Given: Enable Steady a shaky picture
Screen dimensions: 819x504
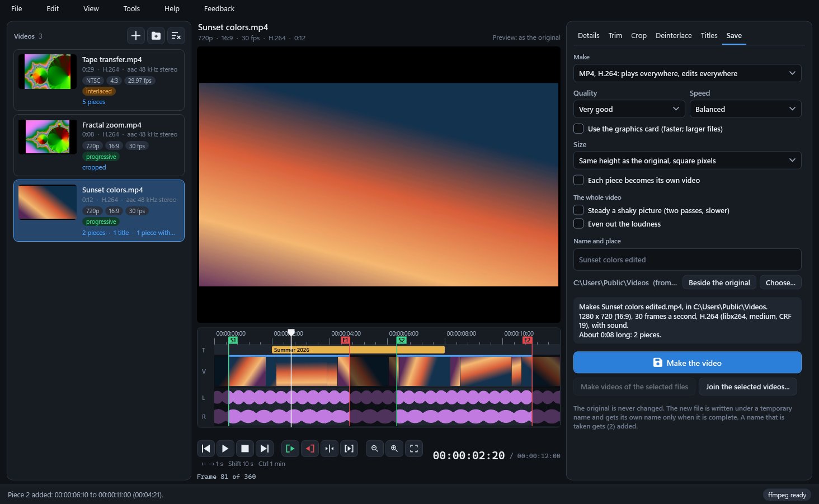Looking at the screenshot, I should coord(578,210).
